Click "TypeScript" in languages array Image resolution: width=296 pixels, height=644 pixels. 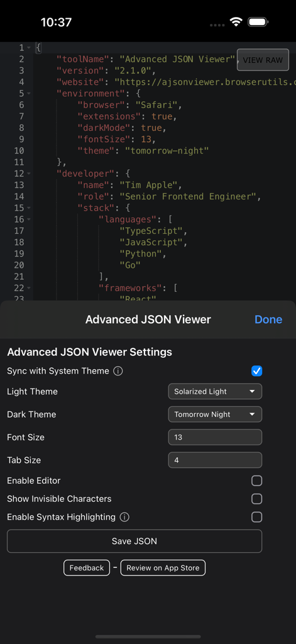tap(151, 231)
